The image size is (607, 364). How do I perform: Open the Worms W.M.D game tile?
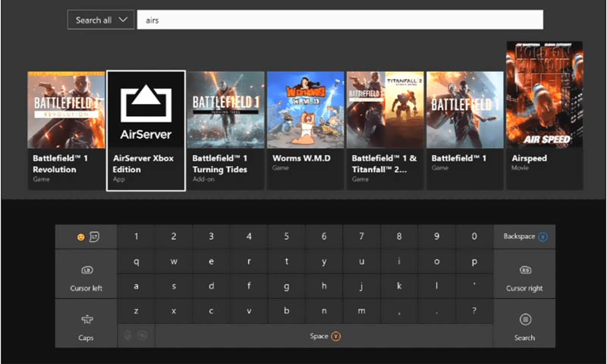[x=306, y=130]
